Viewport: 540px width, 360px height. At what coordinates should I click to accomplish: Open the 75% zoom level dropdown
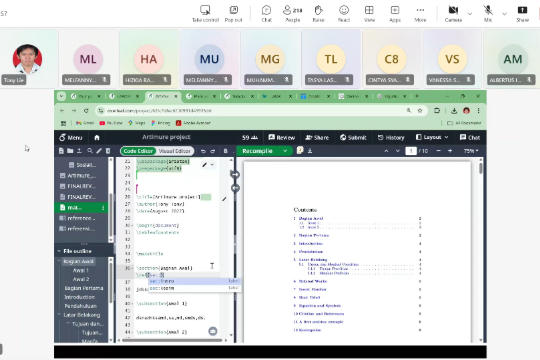coord(471,151)
